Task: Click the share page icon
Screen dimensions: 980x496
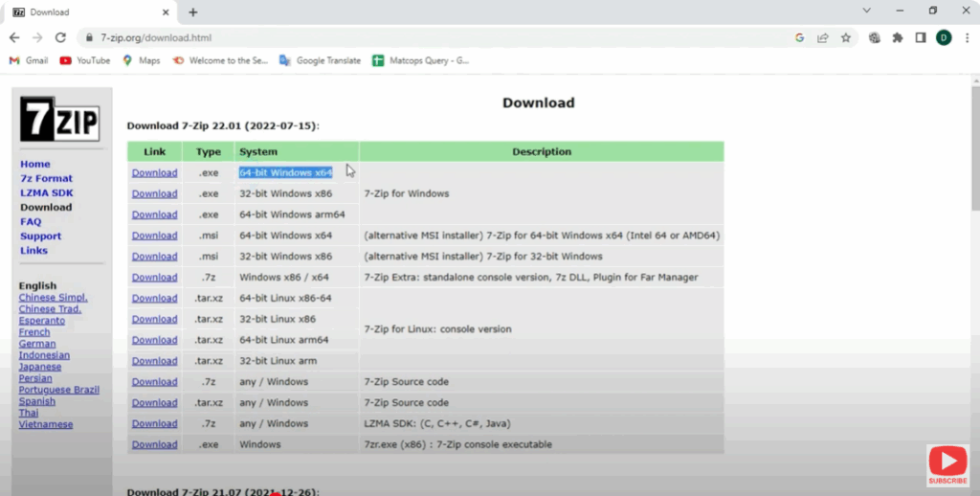Action: (822, 37)
